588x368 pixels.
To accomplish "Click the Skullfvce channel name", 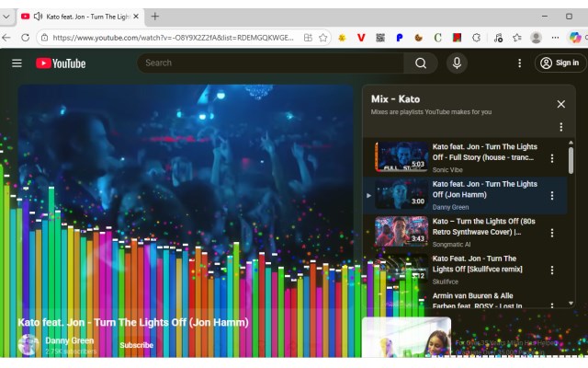I will 445,282.
